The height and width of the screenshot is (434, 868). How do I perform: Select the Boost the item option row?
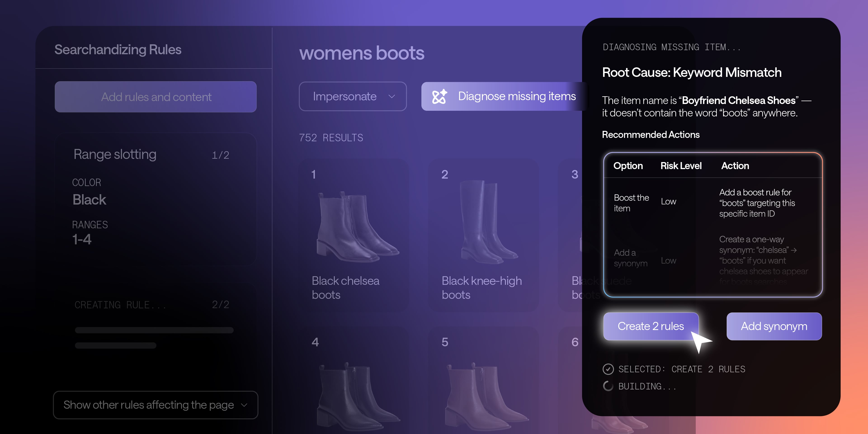[713, 203]
